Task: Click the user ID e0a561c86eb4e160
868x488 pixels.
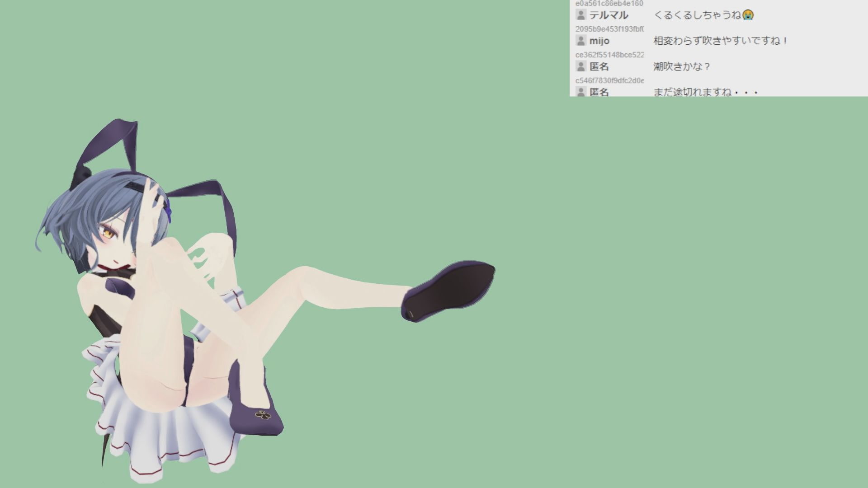Action: [x=609, y=4]
